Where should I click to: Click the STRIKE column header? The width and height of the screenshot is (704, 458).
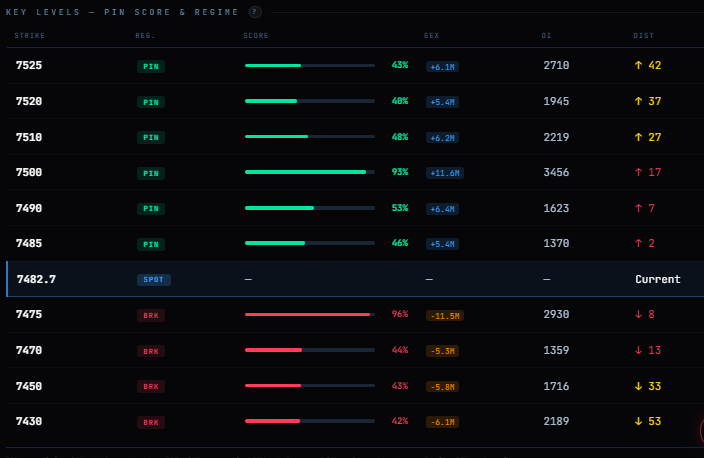point(30,35)
